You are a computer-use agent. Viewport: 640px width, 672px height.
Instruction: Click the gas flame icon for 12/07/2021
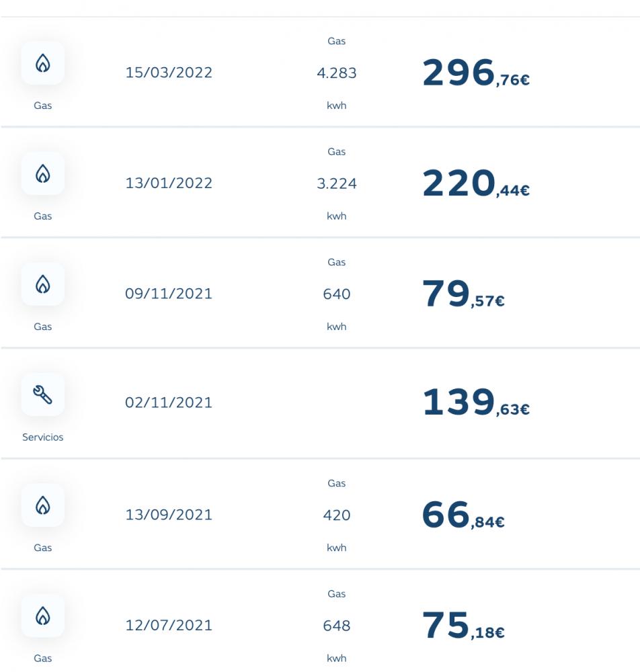click(x=43, y=616)
